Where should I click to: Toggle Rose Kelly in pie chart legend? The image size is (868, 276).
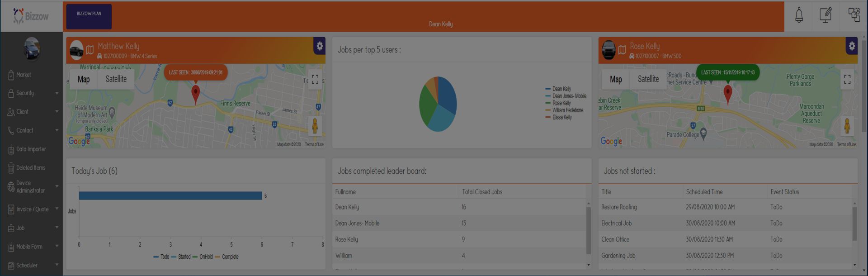point(558,103)
